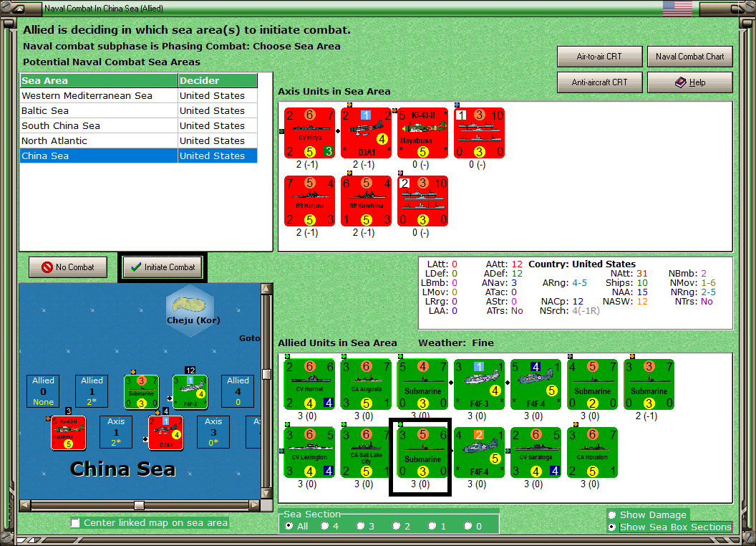This screenshot has width=756, height=546.
Task: Select the Ki-43-II Hayabusa Axis unit
Action: pos(423,133)
